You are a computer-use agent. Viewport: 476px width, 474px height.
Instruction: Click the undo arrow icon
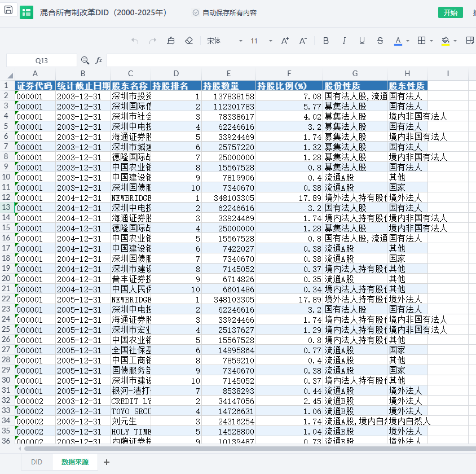pos(135,41)
